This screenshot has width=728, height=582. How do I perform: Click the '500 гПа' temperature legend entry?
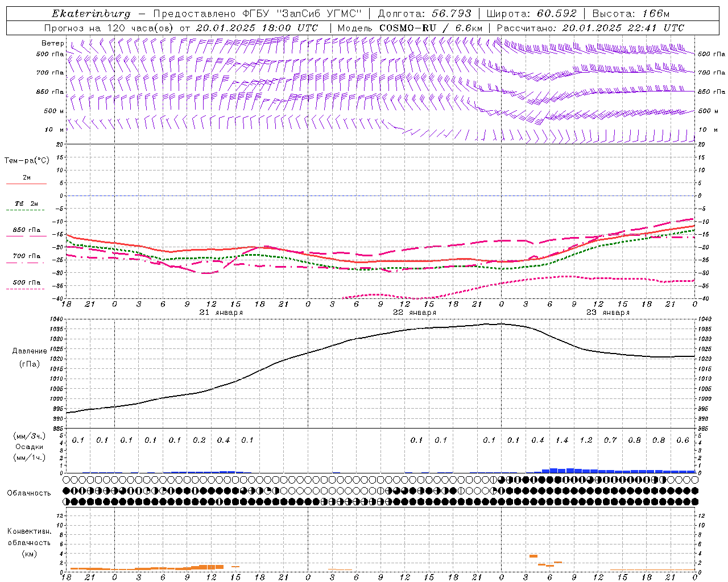[27, 282]
